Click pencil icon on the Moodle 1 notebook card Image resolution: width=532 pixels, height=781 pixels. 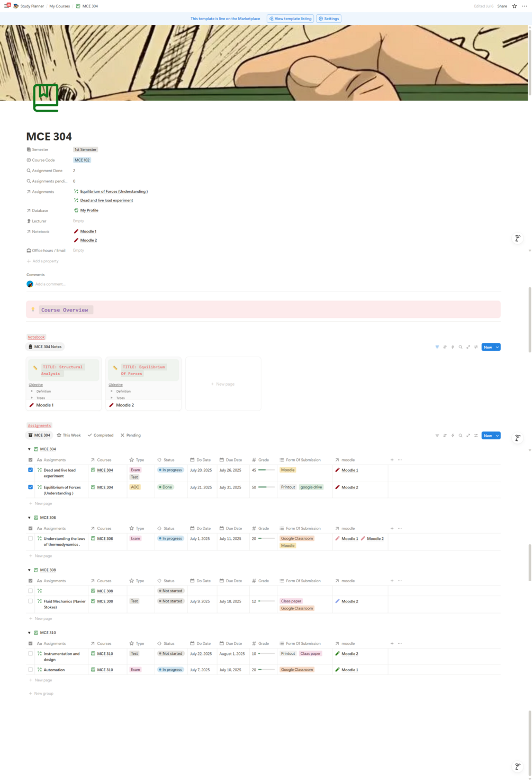click(x=32, y=405)
